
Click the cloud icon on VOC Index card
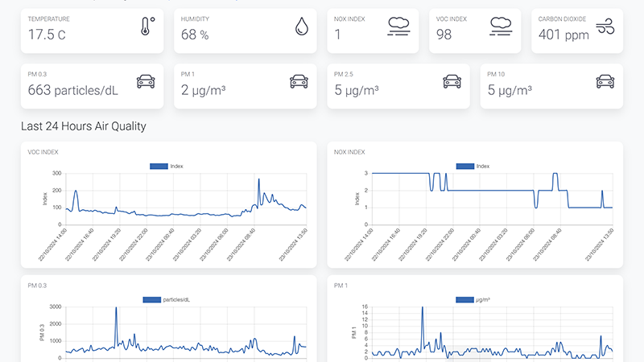(501, 27)
